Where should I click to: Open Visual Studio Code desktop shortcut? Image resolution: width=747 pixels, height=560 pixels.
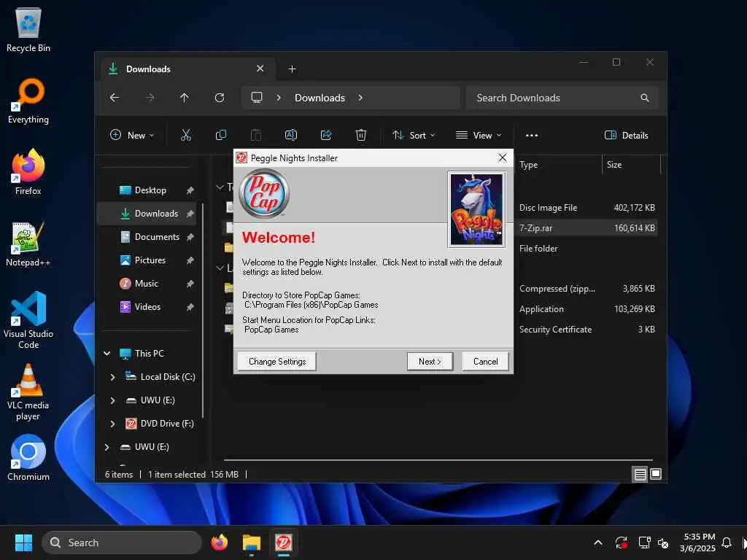click(x=28, y=320)
